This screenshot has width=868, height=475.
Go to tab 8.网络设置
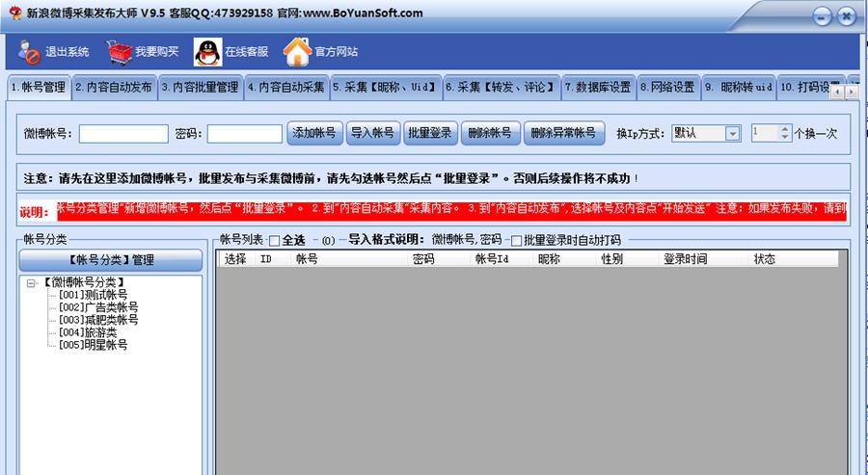point(668,88)
